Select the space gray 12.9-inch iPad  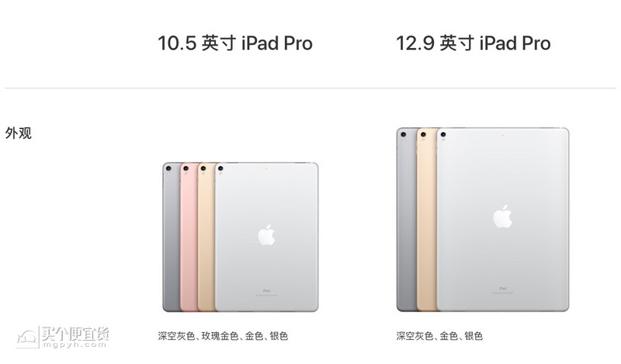pos(406,220)
